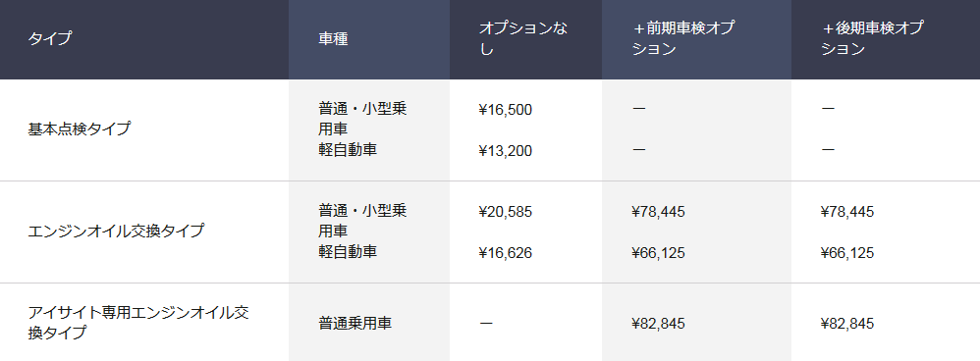Select ¥82,845 in the 前期車検 column
This screenshot has width=980, height=361.
tap(659, 324)
